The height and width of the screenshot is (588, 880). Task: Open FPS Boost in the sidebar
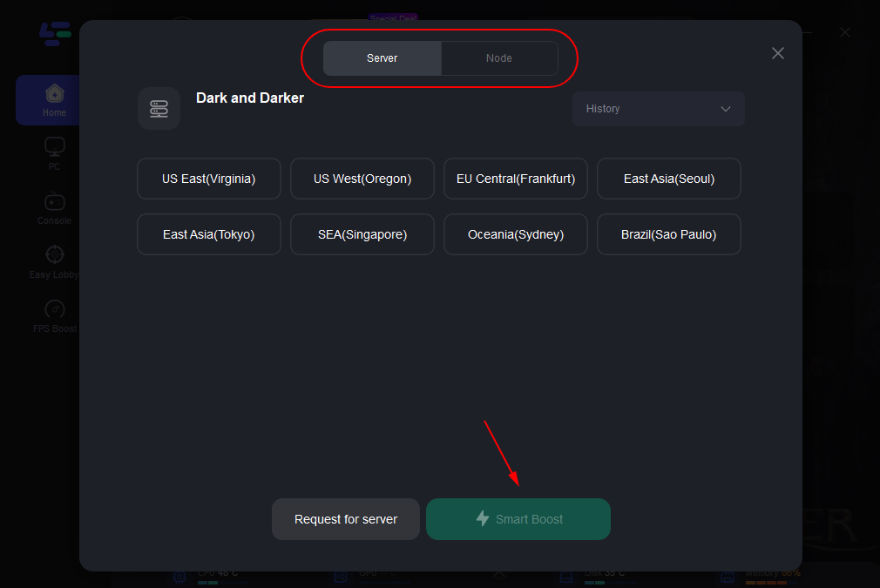[54, 316]
